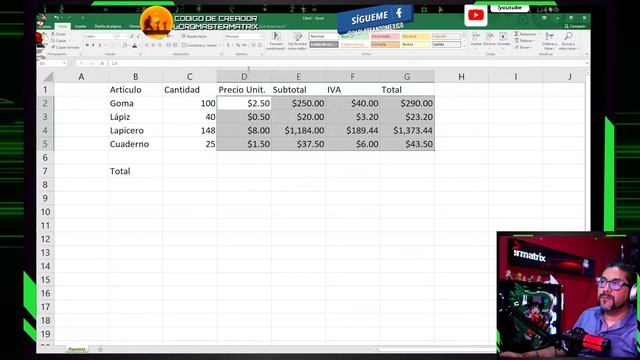Apply the Neutral yellow cell style
This screenshot has width=640, height=360.
pos(416,36)
